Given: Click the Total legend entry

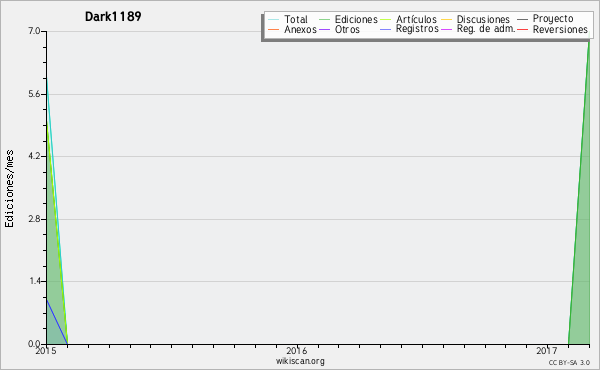Looking at the screenshot, I should [x=288, y=19].
